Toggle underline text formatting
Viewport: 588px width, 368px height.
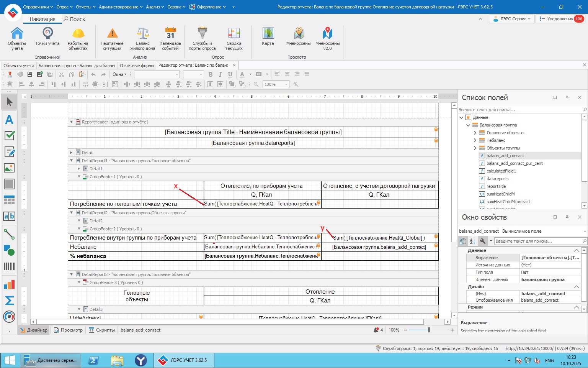pyautogui.click(x=230, y=74)
